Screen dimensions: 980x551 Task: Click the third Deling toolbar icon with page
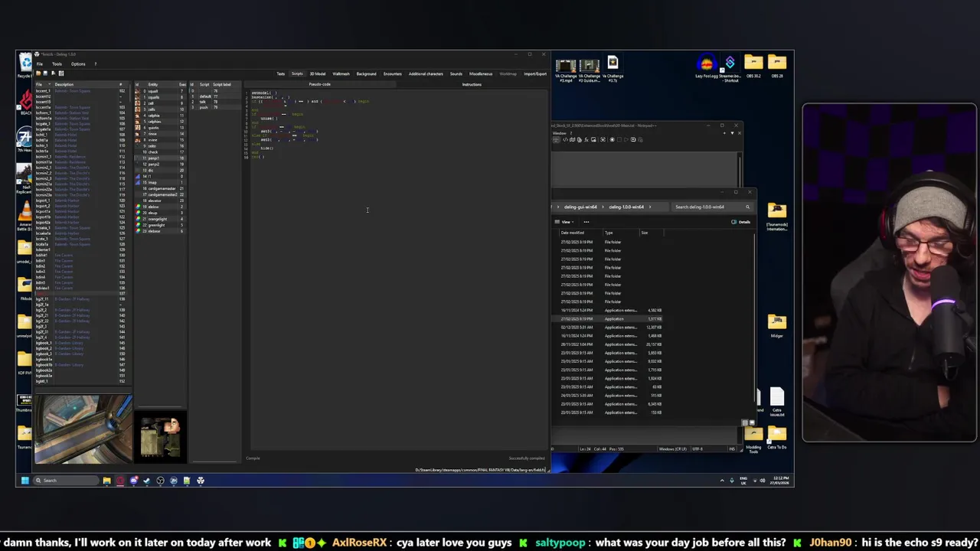point(54,73)
